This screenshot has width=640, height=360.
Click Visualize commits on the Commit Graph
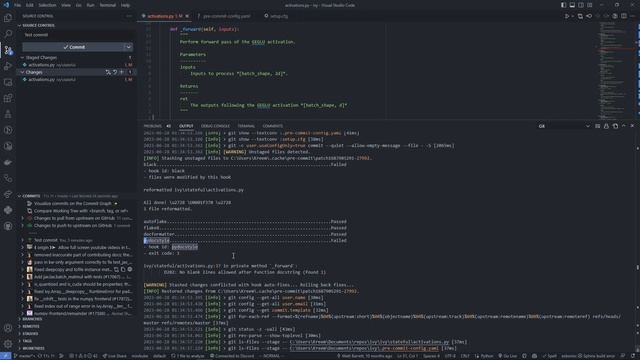[73, 204]
